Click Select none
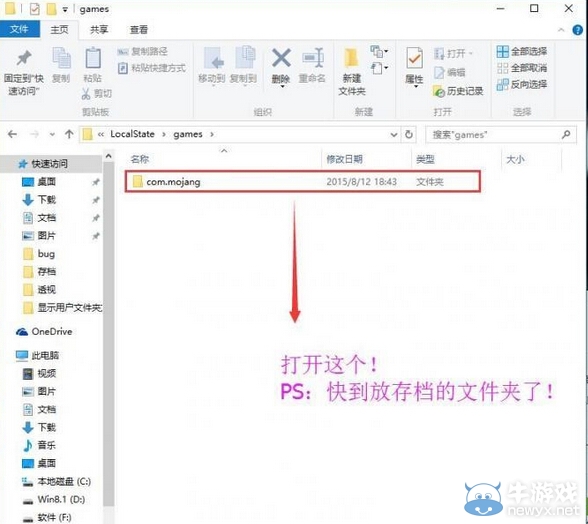This screenshot has width=588, height=524. [x=522, y=68]
